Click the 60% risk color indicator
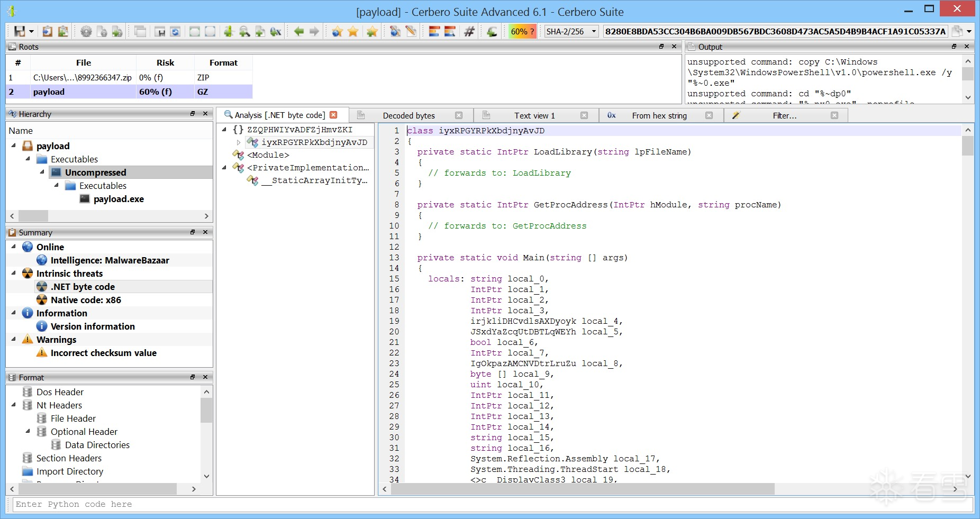Image resolution: width=980 pixels, height=519 pixels. pos(522,32)
